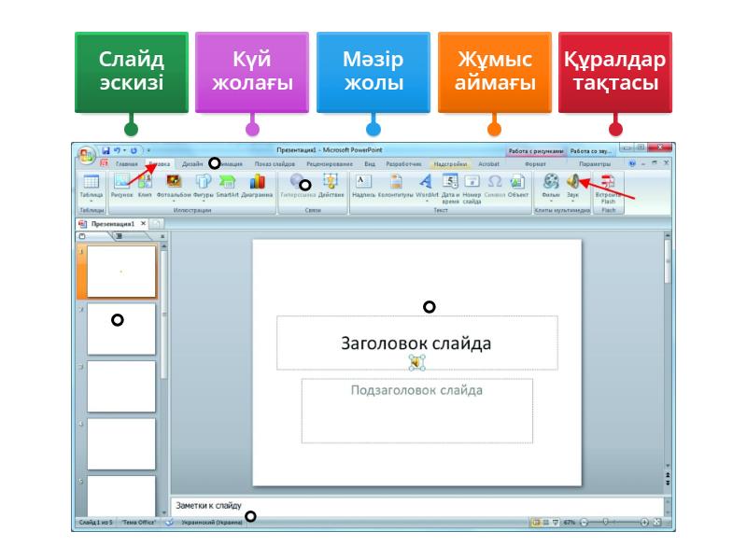Open the Формат contextual tab

tap(535, 164)
